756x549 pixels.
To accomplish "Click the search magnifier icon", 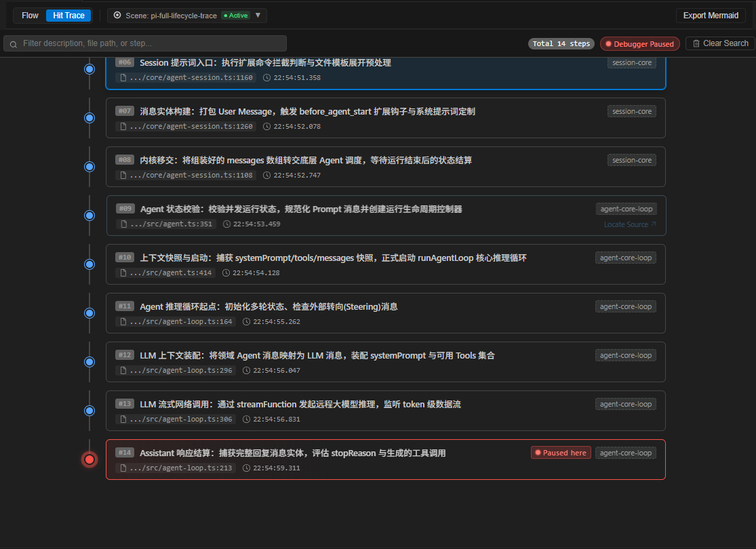I will pos(14,44).
